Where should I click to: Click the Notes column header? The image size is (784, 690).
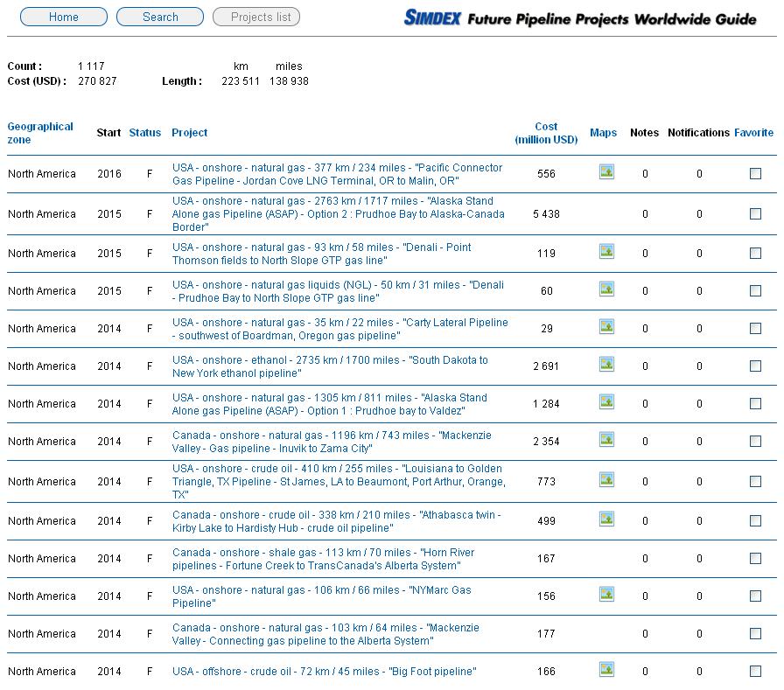point(644,133)
